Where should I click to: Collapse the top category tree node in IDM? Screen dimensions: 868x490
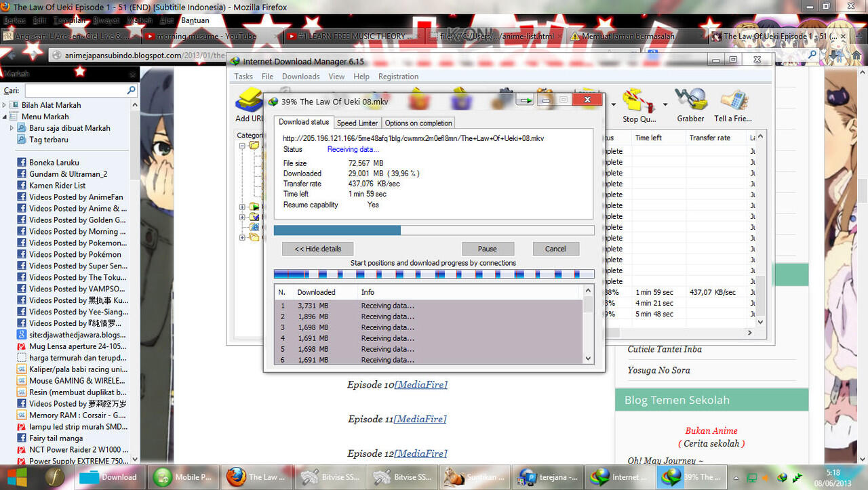click(x=243, y=146)
